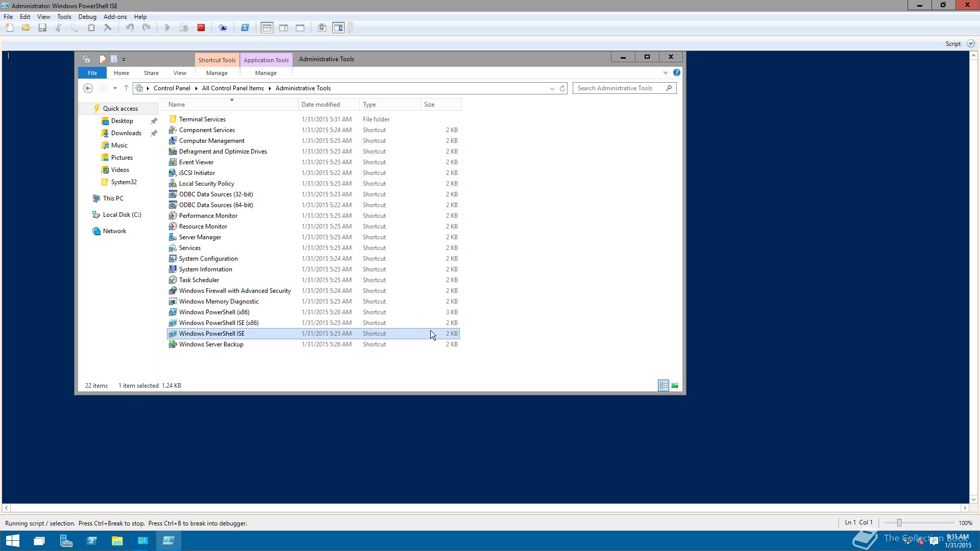Viewport: 980px width, 551px height.
Task: Open New Remote PowerShell Tab icon
Action: click(x=223, y=28)
